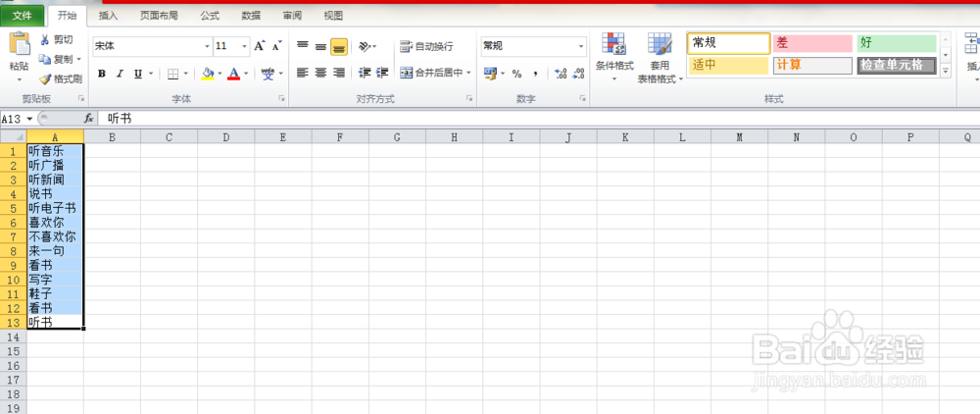Screen dimensions: 980x414
Task: Toggle Underline formatting
Action: (137, 74)
